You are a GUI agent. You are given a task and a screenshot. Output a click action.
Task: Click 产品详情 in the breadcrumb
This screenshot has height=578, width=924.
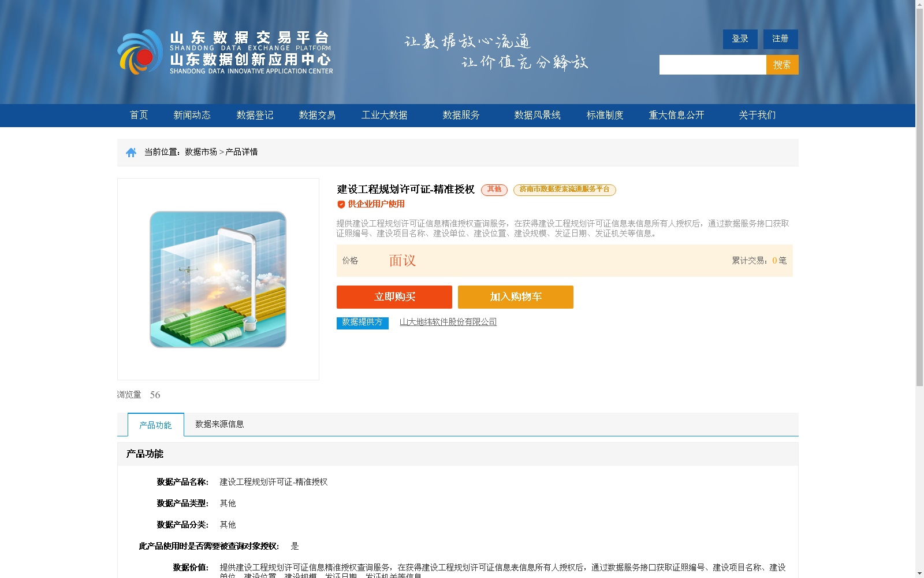tap(241, 152)
